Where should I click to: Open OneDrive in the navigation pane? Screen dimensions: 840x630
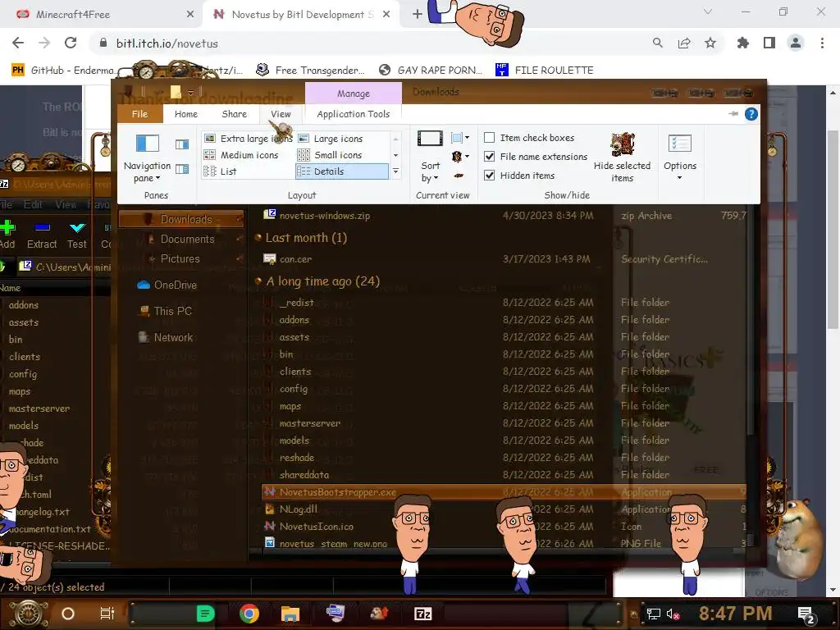pos(167,285)
